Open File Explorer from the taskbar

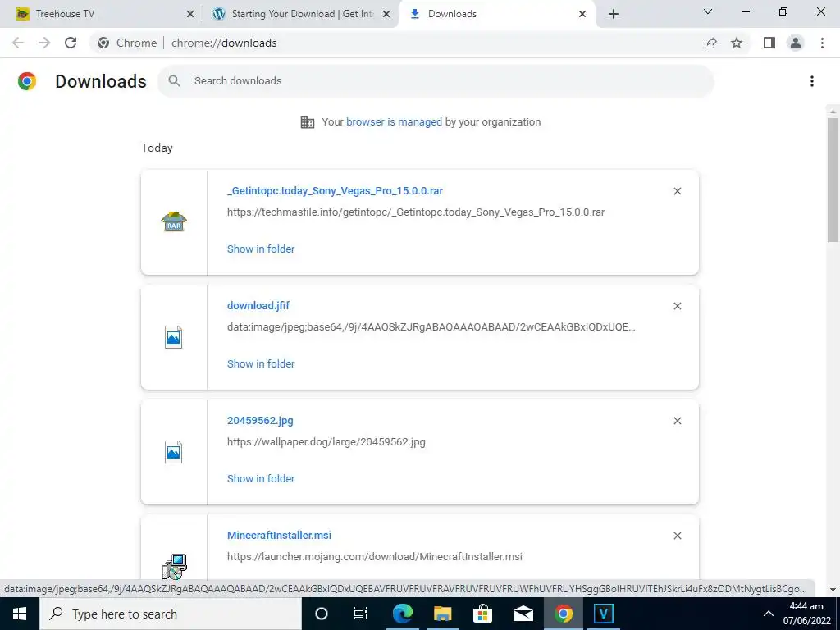[442, 614]
